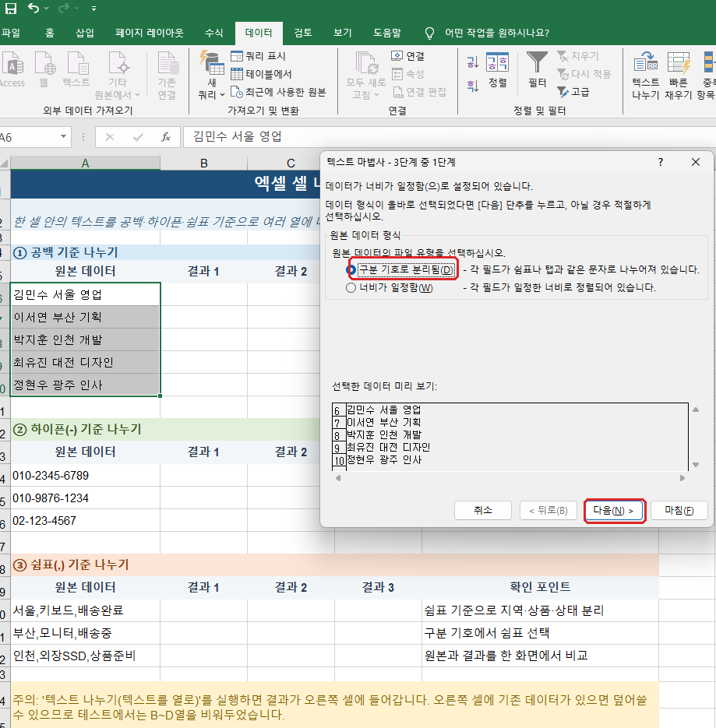Viewport: 716px width, 728px height.
Task: Open 고급 advanced filter
Action: [x=573, y=93]
